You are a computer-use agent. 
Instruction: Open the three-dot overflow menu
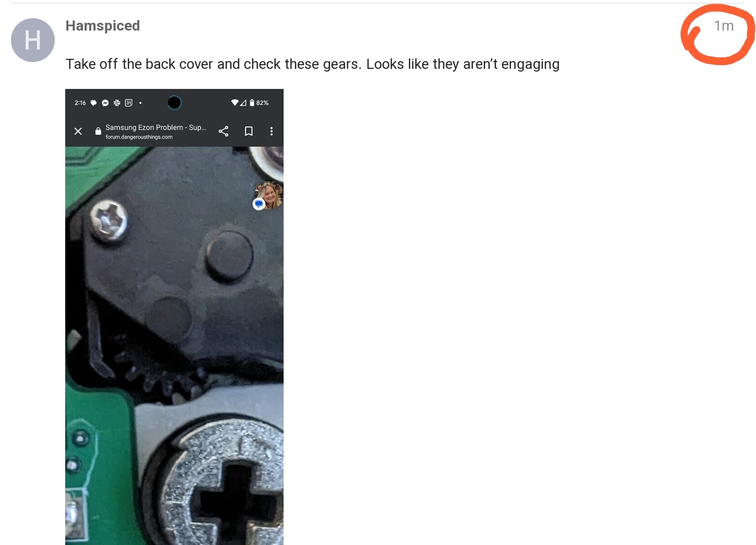coord(272,131)
